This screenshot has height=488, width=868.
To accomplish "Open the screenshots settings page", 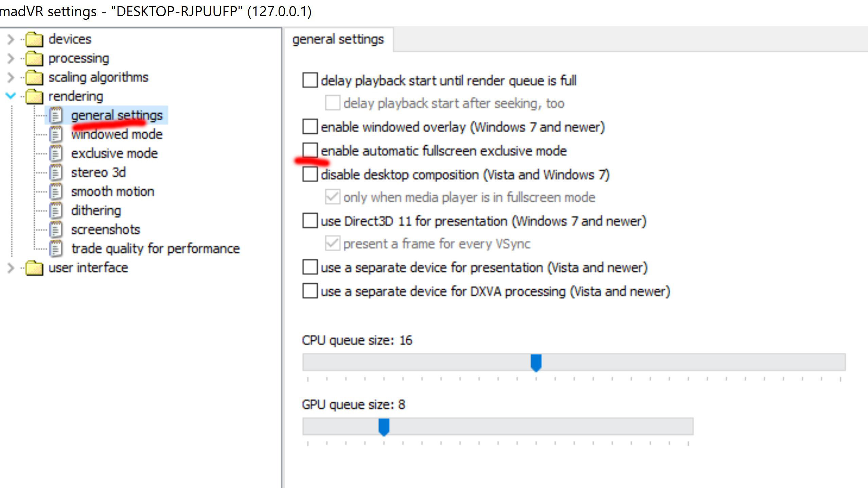I will click(105, 230).
